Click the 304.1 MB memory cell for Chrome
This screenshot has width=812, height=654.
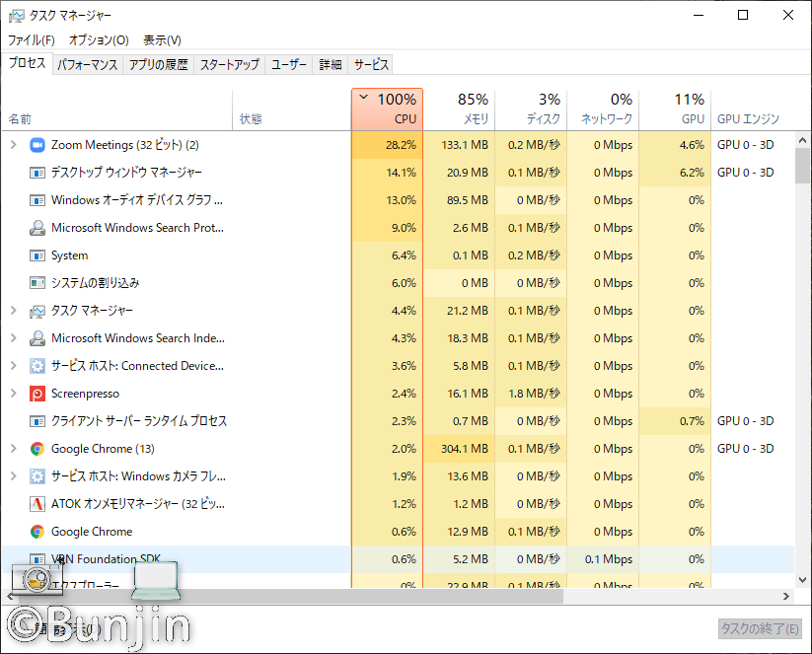pyautogui.click(x=459, y=449)
